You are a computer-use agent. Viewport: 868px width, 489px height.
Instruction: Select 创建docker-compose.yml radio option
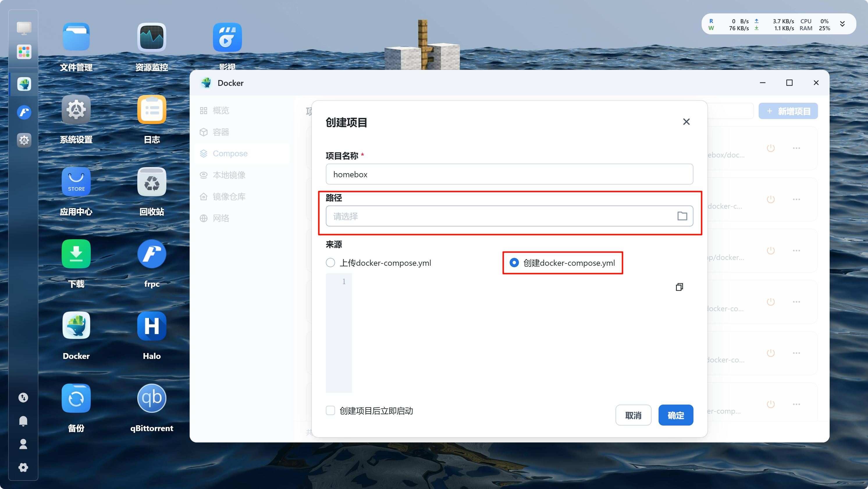pyautogui.click(x=514, y=262)
